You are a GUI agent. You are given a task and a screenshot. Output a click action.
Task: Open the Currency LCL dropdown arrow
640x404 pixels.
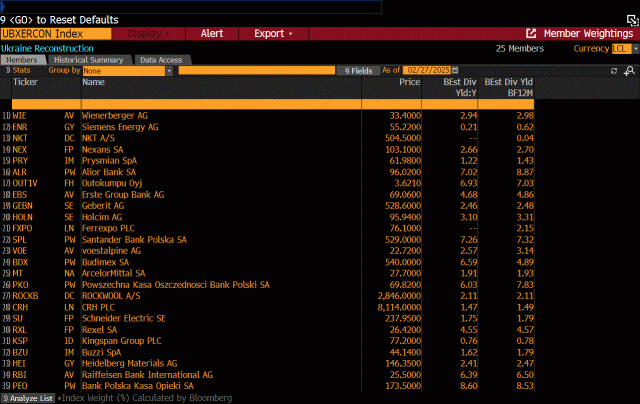[636, 49]
